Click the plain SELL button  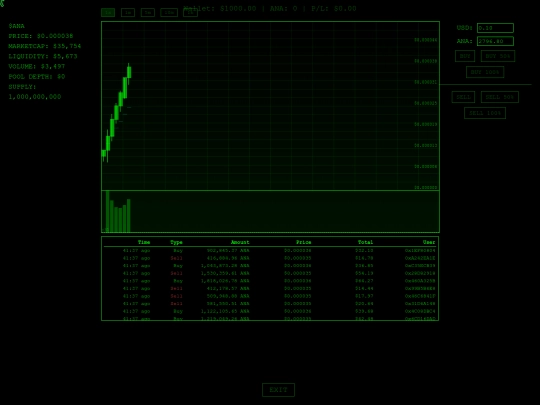tap(463, 97)
